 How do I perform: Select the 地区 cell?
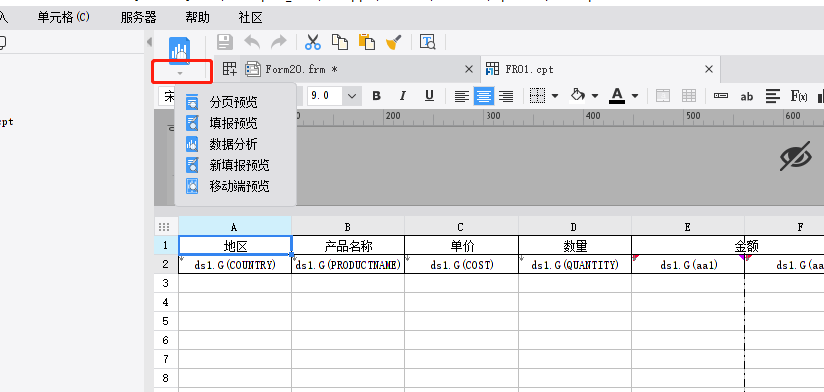click(235, 245)
